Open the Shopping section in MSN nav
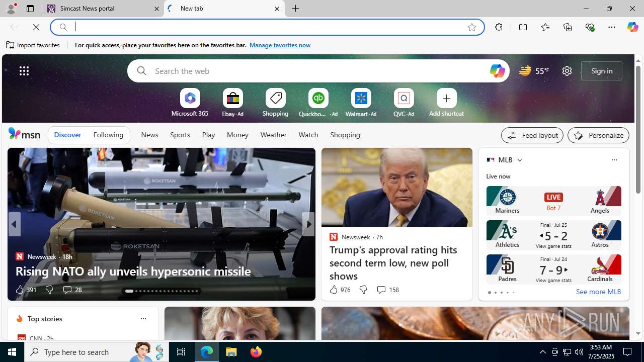644x362 pixels. (x=345, y=135)
